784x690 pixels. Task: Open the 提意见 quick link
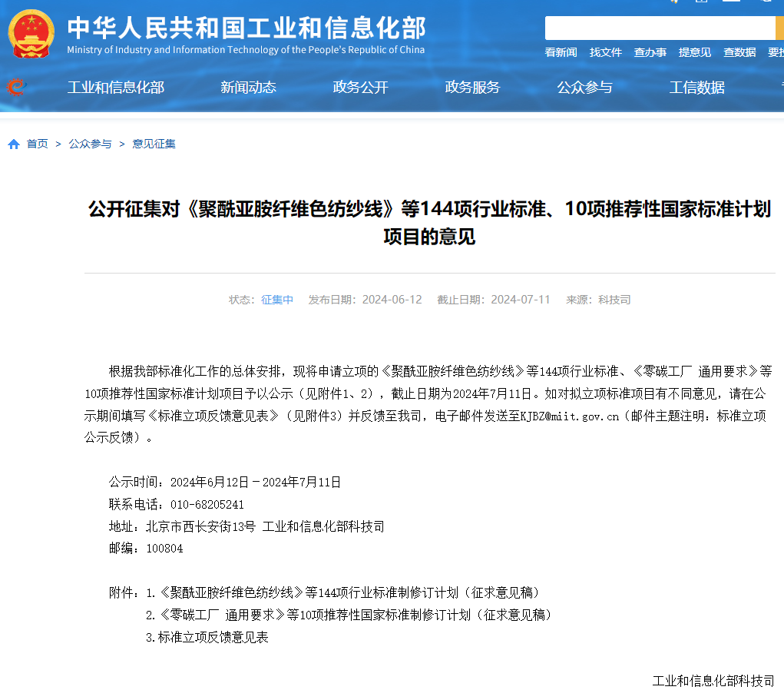694,52
